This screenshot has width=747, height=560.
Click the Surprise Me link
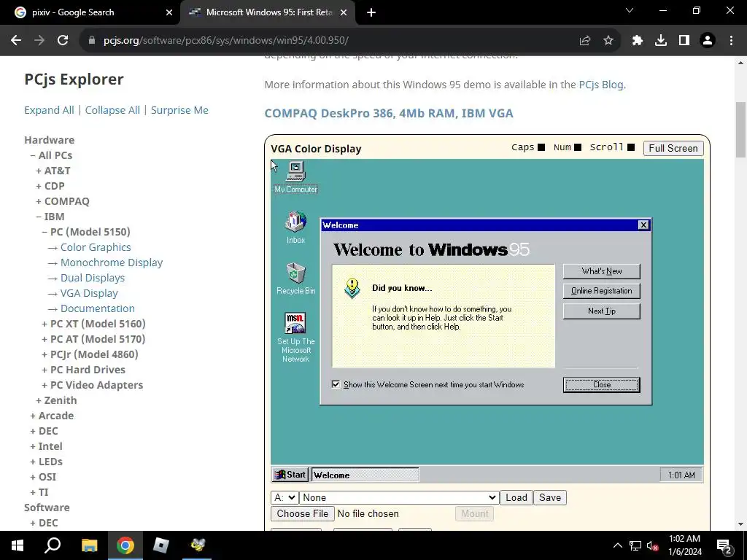179,110
